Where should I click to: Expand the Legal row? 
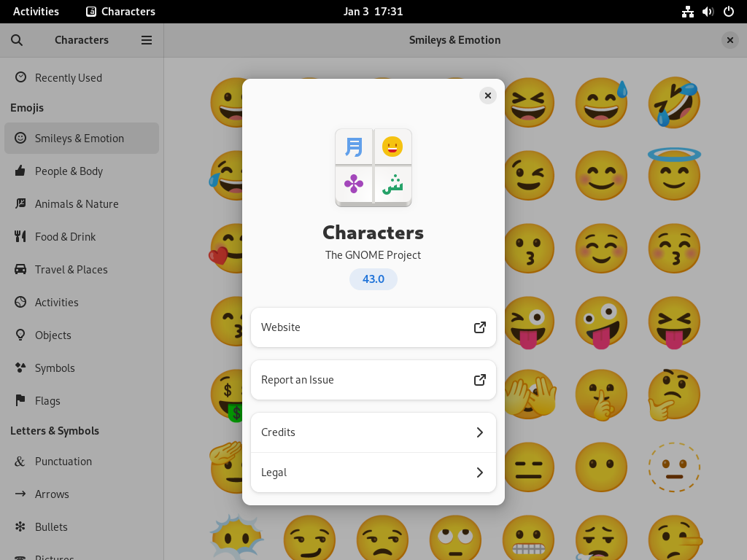(x=373, y=472)
